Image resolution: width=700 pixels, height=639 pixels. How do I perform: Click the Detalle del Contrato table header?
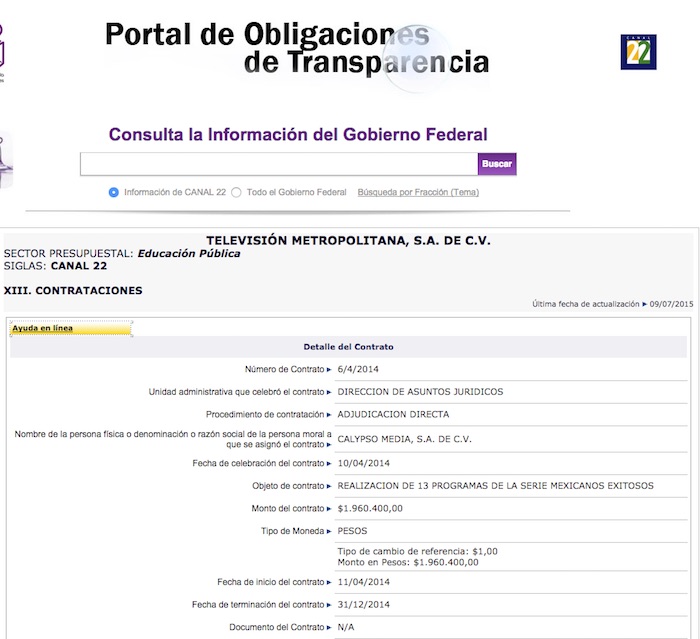click(348, 347)
